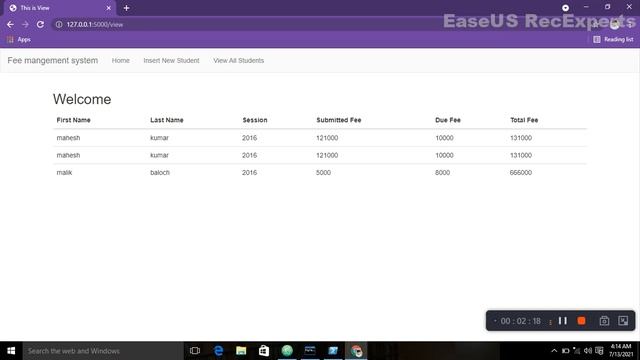Go back to the previous page
640x360 pixels.
10,24
